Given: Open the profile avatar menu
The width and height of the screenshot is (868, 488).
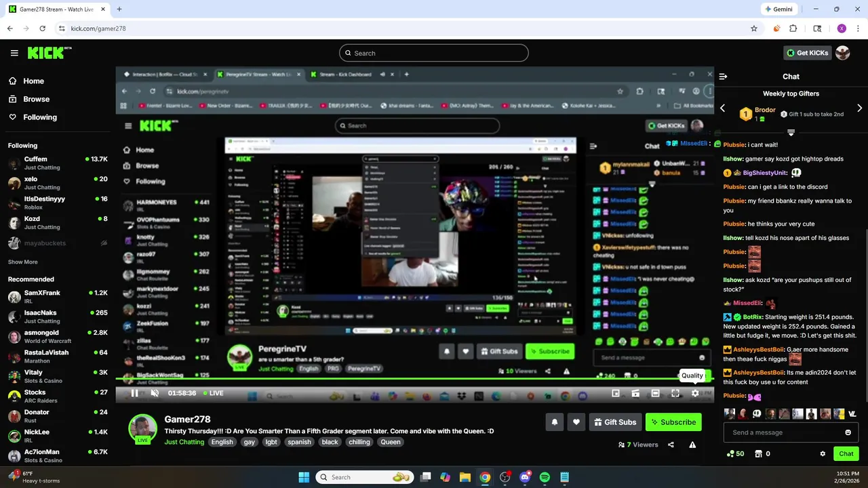Looking at the screenshot, I should [843, 53].
